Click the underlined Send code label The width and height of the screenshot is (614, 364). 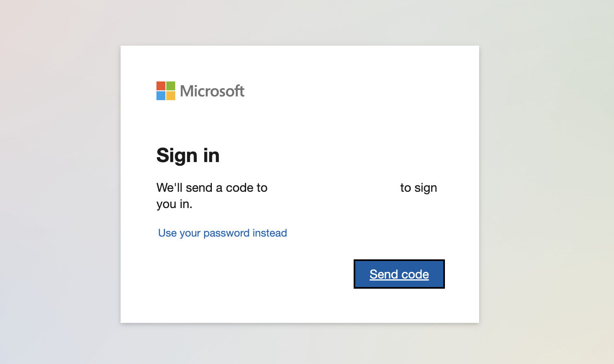coord(399,274)
